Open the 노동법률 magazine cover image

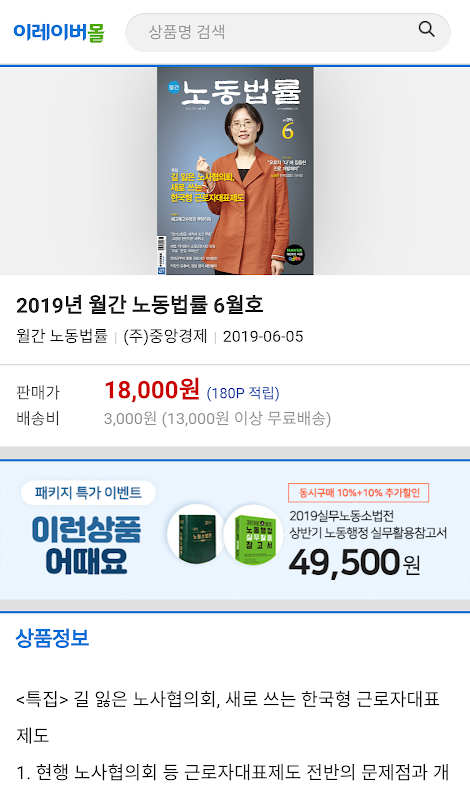[235, 171]
